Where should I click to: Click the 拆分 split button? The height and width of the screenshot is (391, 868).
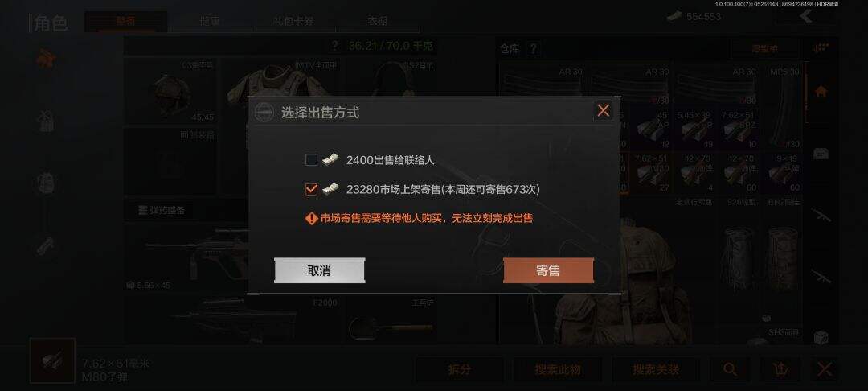[x=460, y=368]
